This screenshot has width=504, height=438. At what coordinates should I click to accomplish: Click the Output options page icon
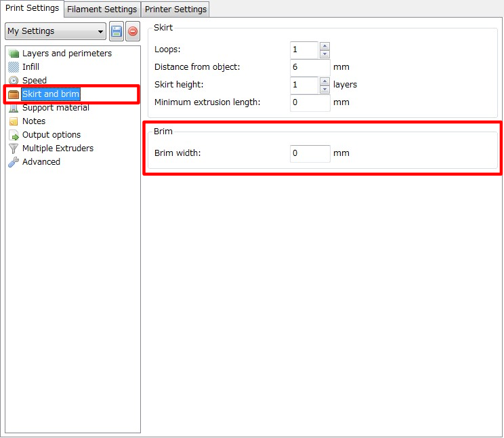pyautogui.click(x=14, y=135)
